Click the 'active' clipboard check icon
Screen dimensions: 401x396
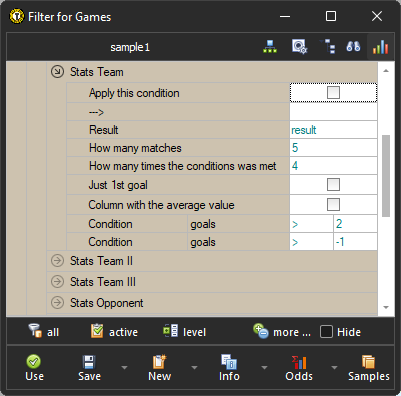pyautogui.click(x=97, y=331)
